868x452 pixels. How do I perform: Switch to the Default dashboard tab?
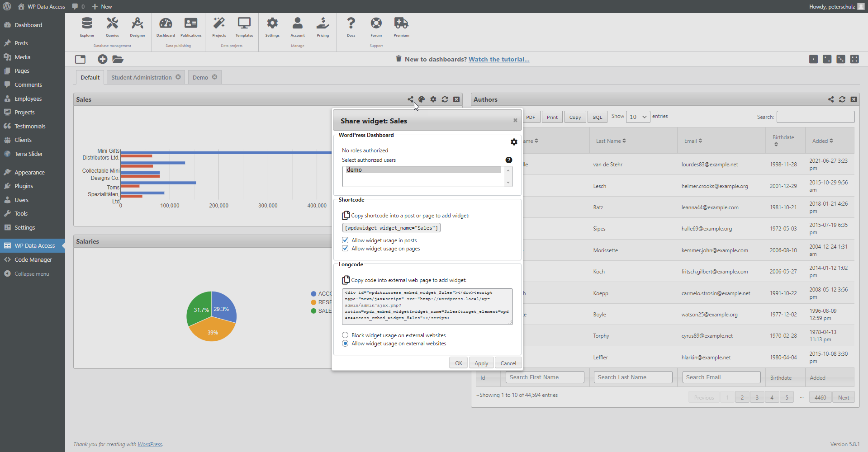pyautogui.click(x=90, y=77)
